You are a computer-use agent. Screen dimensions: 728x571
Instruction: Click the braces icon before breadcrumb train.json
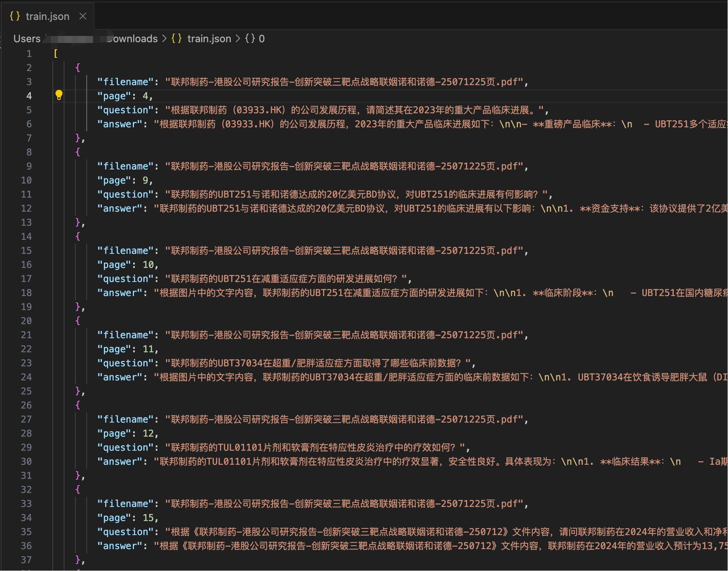tap(177, 39)
